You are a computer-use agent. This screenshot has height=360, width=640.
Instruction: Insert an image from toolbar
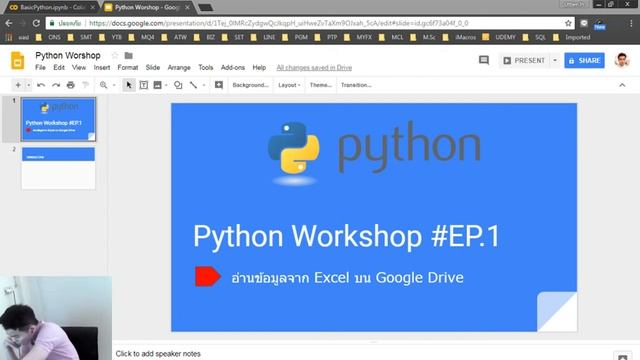point(157,85)
